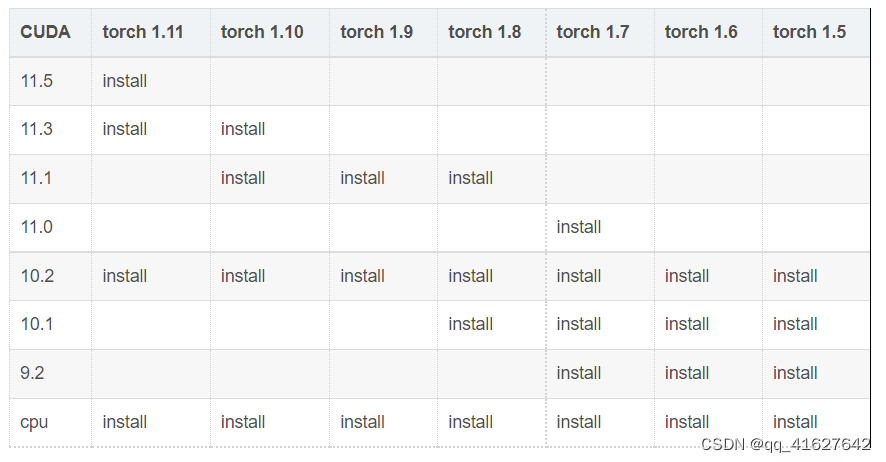The image size is (886, 462).
Task: Select install for CUDA 10.1 torch 1.5
Action: click(795, 324)
